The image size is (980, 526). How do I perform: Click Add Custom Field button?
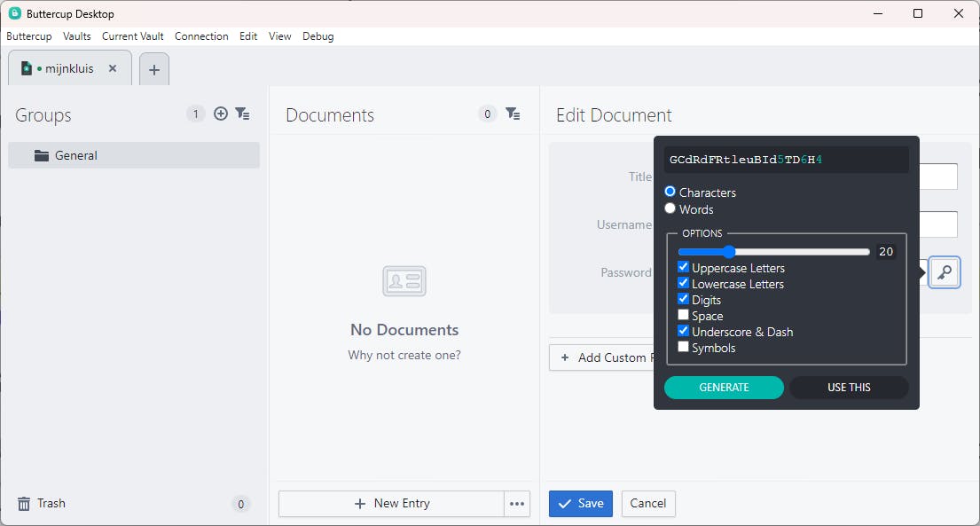click(x=602, y=357)
